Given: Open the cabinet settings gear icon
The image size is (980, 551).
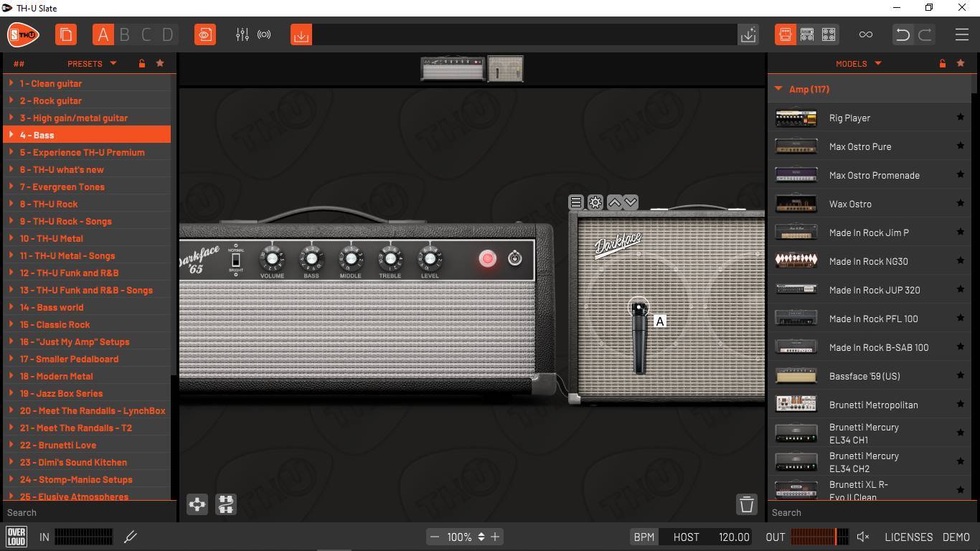Looking at the screenshot, I should [595, 202].
